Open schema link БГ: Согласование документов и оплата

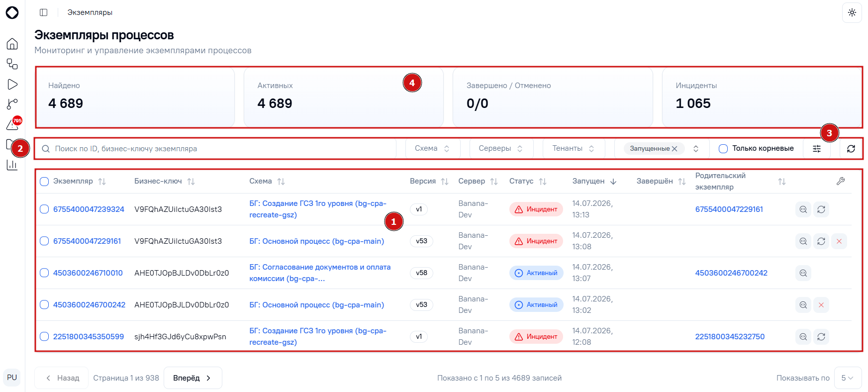(x=320, y=273)
